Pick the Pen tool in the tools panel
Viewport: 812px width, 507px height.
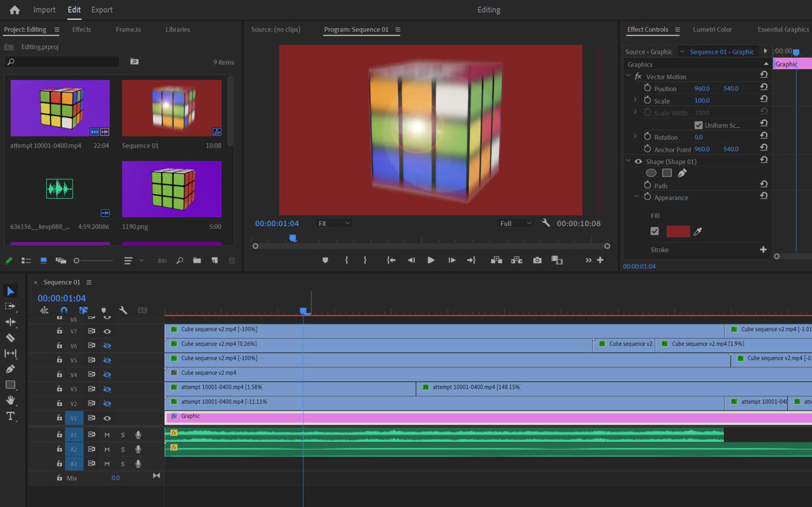(10, 369)
